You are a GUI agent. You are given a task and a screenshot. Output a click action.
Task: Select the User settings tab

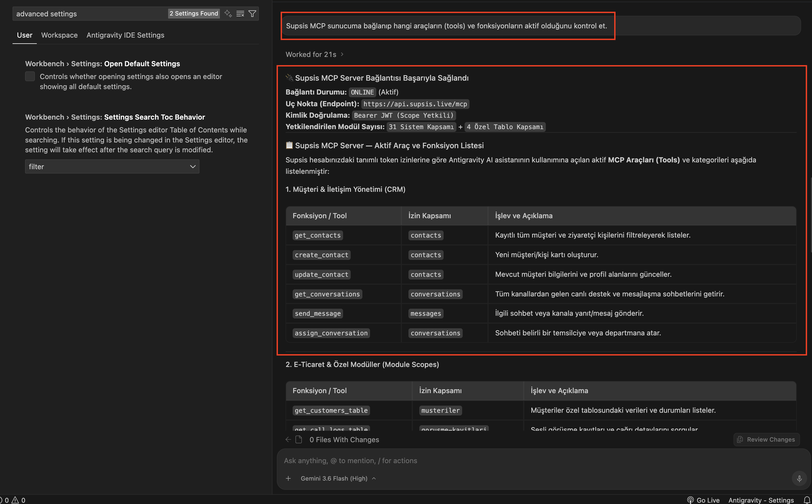[x=25, y=35]
